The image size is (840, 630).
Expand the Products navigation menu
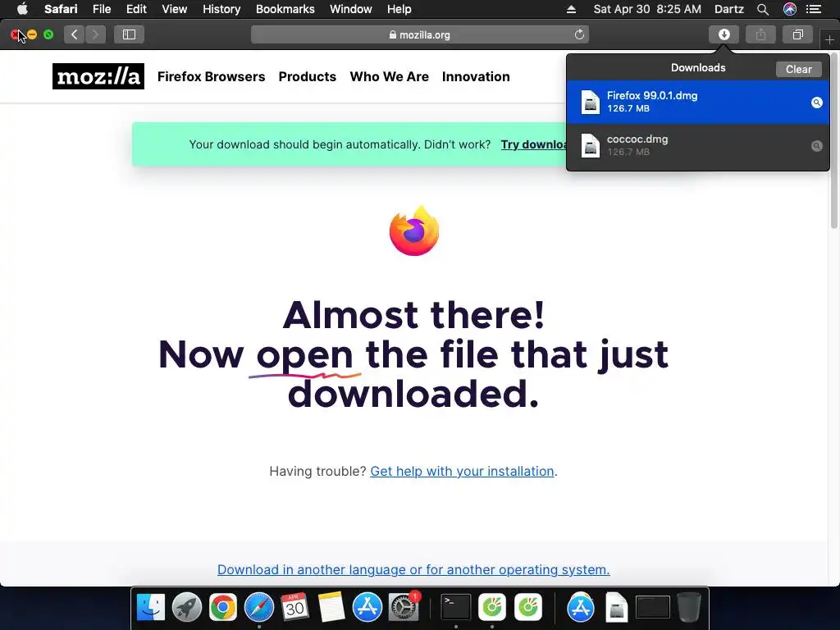(x=307, y=76)
